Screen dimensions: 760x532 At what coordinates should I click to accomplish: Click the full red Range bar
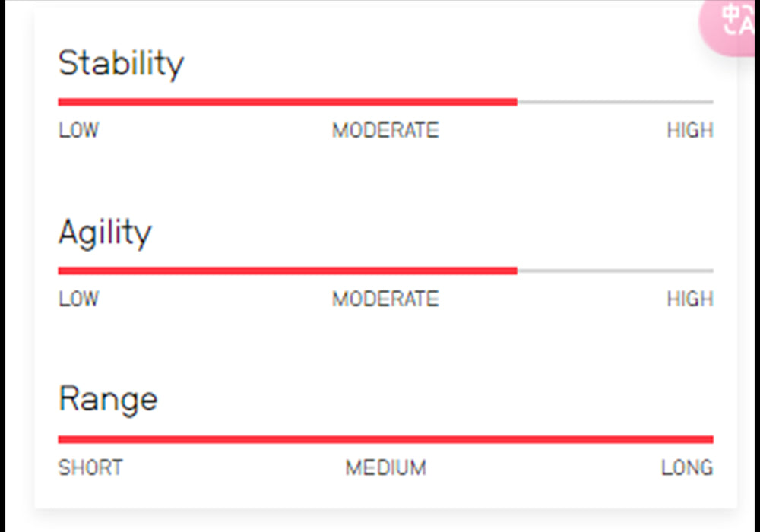pos(386,439)
